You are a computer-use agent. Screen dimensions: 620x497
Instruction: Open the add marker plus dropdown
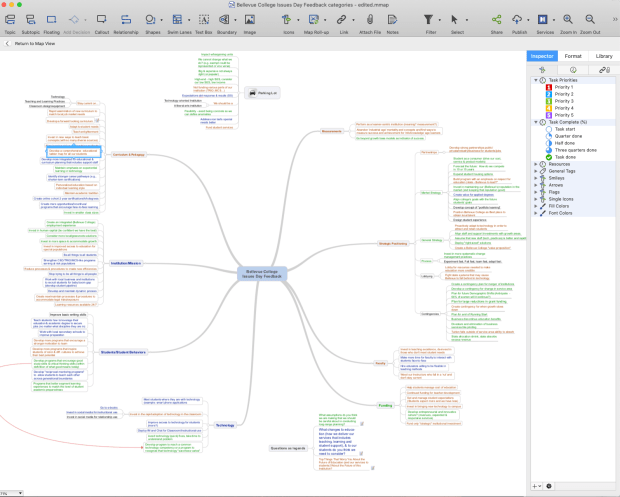(x=537, y=486)
